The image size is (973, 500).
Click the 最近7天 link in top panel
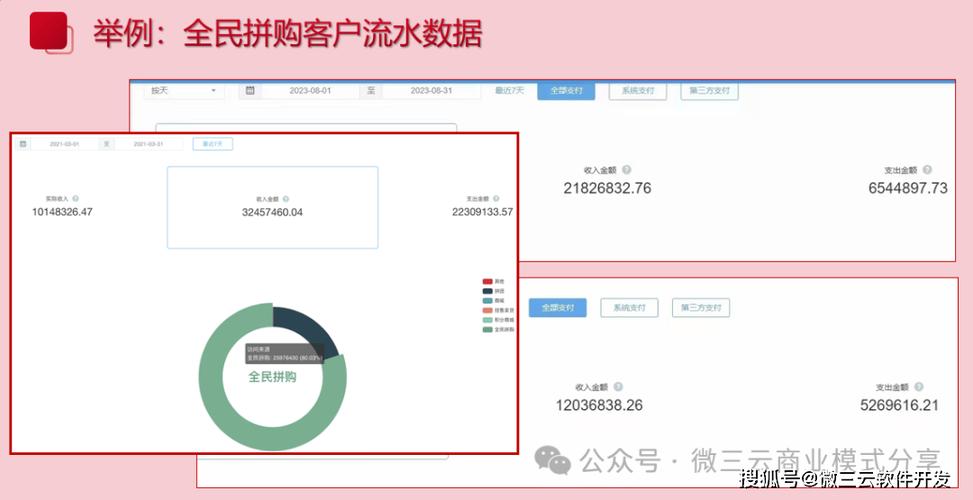[x=509, y=91]
